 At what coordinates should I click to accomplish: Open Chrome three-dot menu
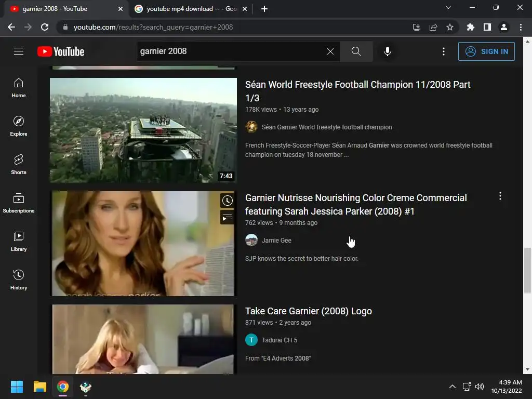click(521, 27)
